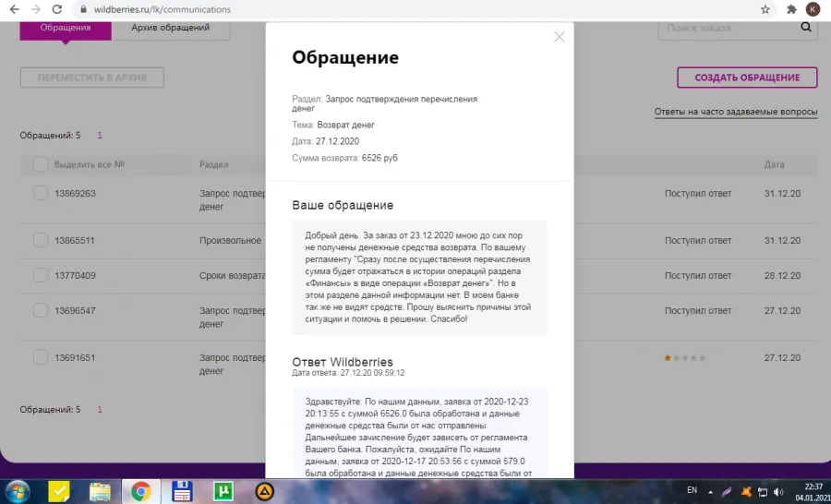The width and height of the screenshot is (831, 504).
Task: Click the Сумма возврата 6526 руб value
Action: [x=380, y=158]
